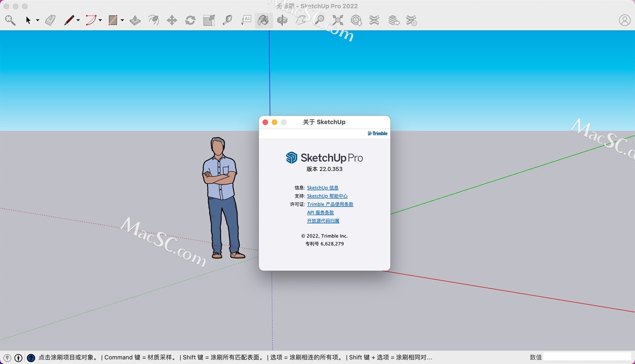Open the 开放源代码归属 link
Image resolution: width=635 pixels, height=364 pixels.
pos(323,221)
